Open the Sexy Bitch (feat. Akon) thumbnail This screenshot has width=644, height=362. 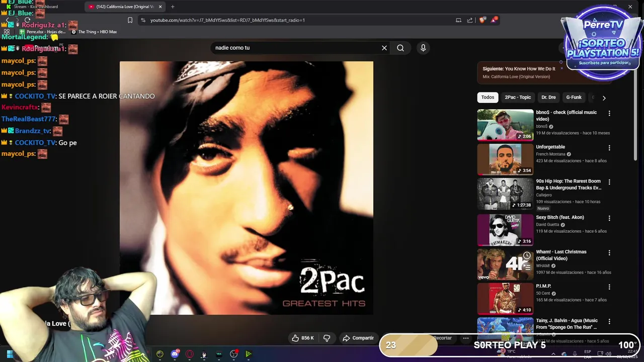[x=505, y=230]
